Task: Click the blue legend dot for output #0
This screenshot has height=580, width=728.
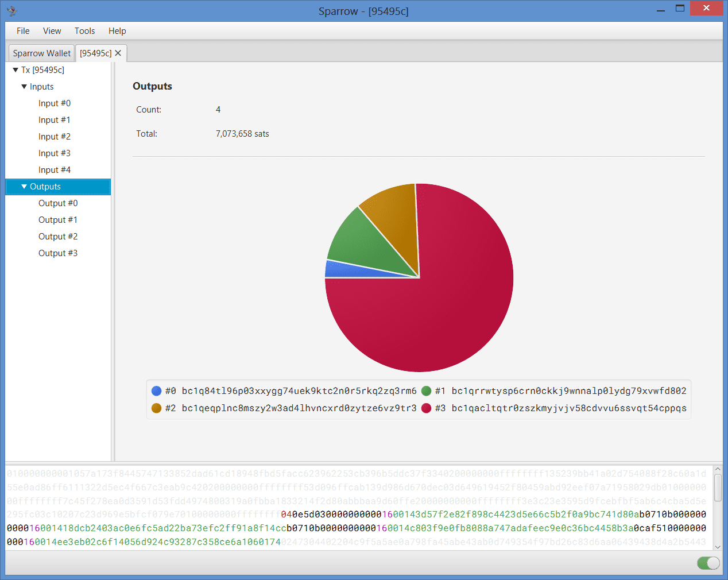Action: pos(156,391)
